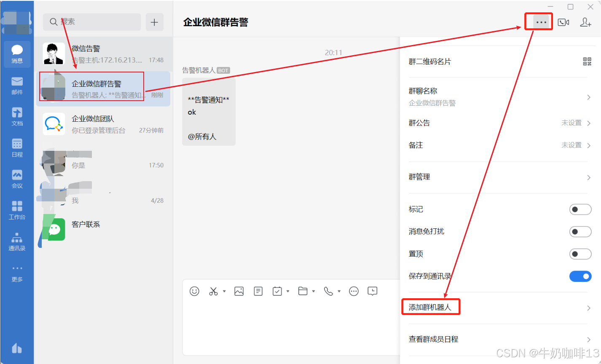Expand 群公告 announcement row chevron
This screenshot has width=601, height=364.
tap(589, 123)
